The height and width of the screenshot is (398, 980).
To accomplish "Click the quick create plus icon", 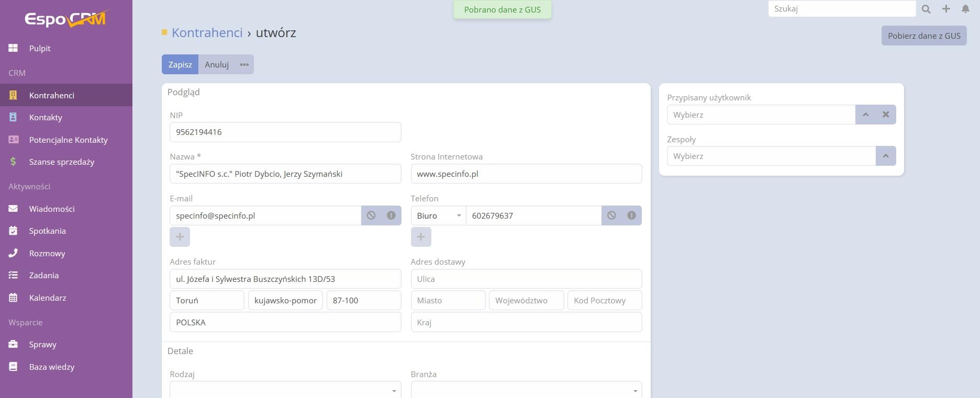I will coord(946,9).
